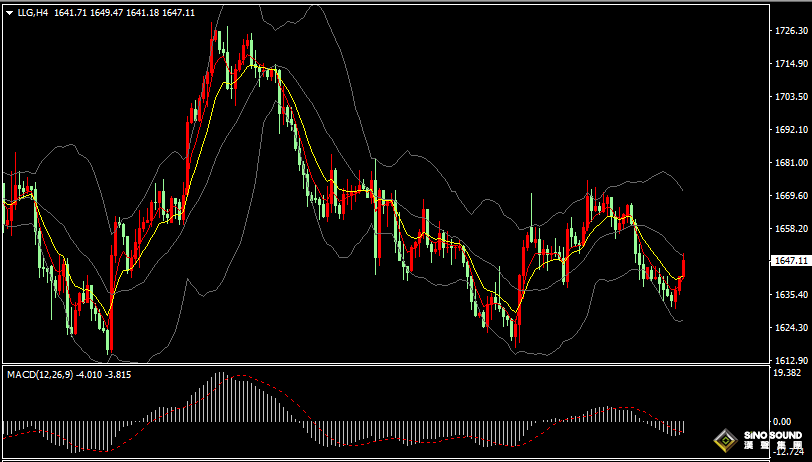Viewport: 812px width, 462px height.
Task: Click the LLG,H4 symbol label
Action: [33, 12]
